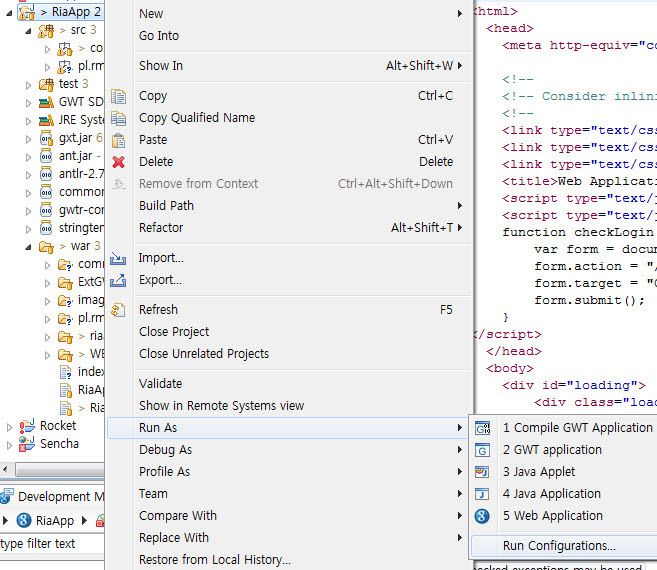This screenshot has width=657, height=570.
Task: Click the src source folder icon
Action: 46,31
